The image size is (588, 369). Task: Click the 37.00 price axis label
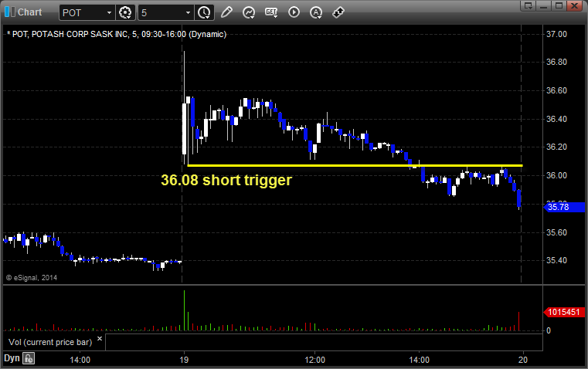point(556,34)
